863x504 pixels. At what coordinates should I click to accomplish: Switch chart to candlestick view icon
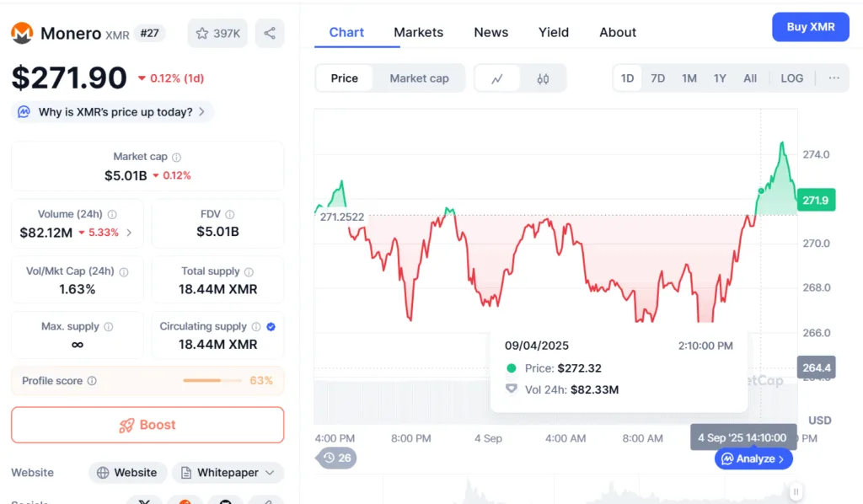(x=543, y=78)
